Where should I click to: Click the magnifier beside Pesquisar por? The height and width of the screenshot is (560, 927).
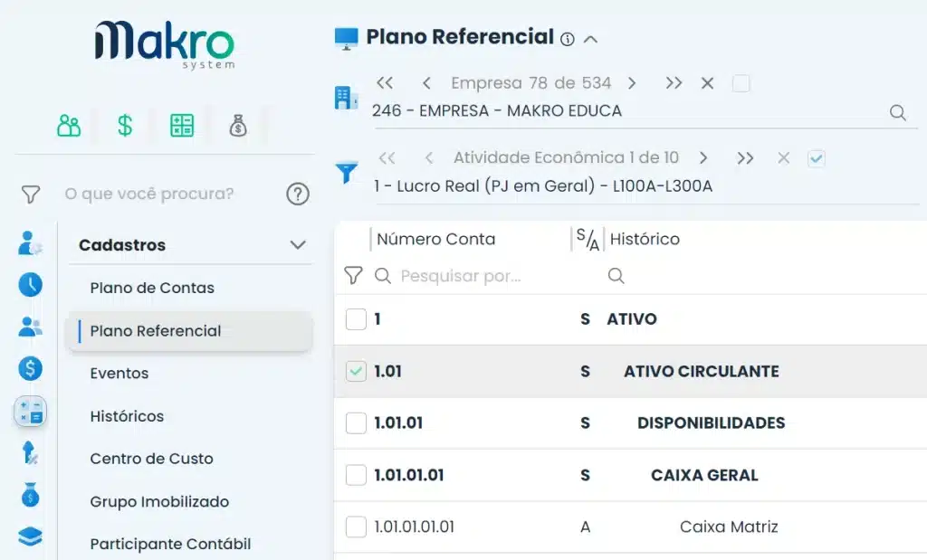pyautogui.click(x=383, y=275)
